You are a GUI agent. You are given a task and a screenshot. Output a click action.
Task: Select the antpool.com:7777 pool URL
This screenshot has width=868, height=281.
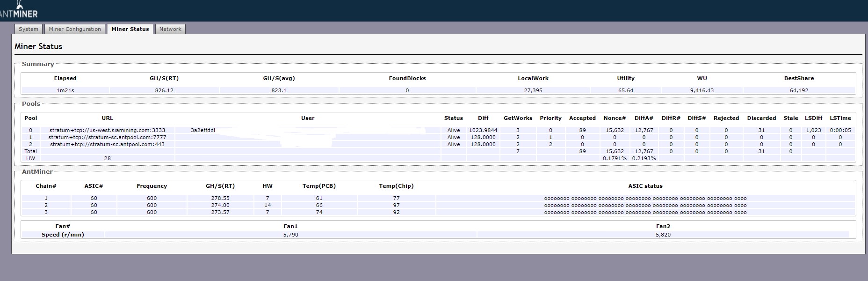coord(107,137)
